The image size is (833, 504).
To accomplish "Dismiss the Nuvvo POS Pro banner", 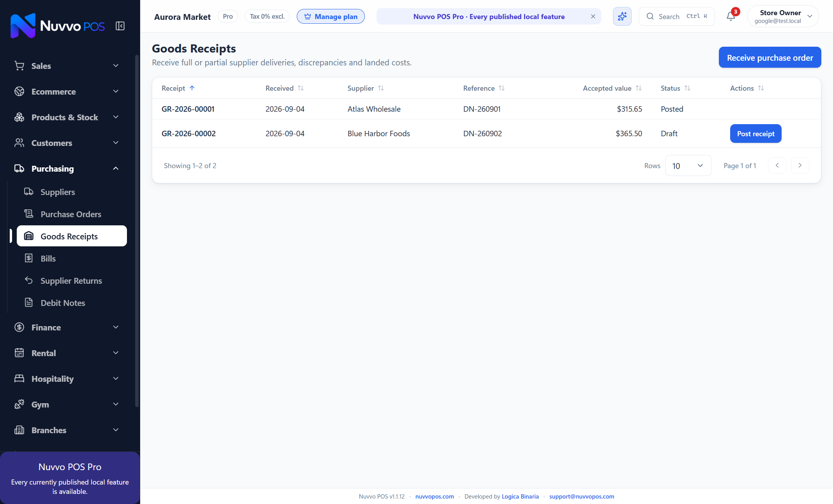I will [x=593, y=16].
